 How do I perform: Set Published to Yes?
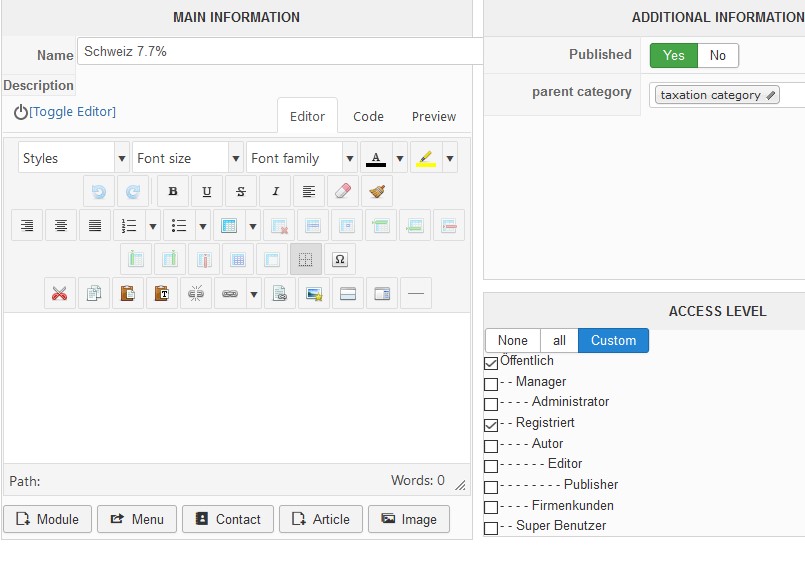[674, 55]
